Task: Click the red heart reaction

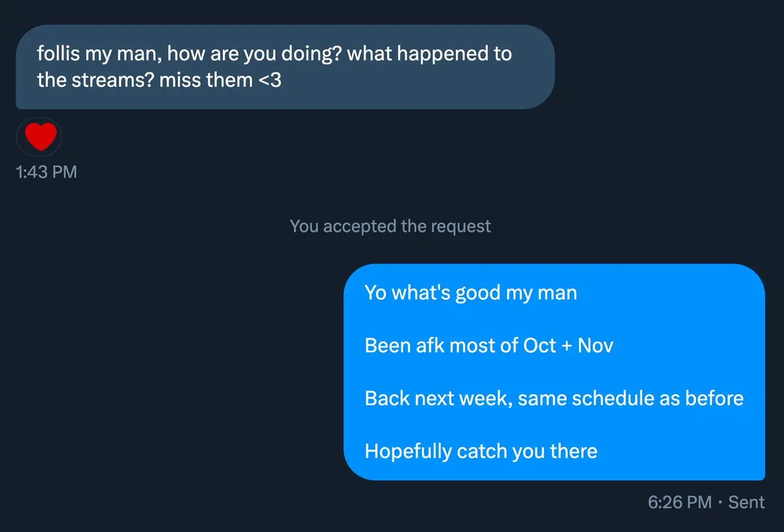Action: pos(41,137)
